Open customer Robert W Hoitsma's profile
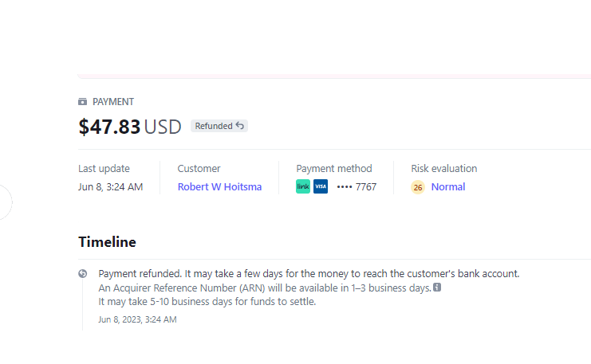This screenshot has height=364, width=591. (219, 187)
